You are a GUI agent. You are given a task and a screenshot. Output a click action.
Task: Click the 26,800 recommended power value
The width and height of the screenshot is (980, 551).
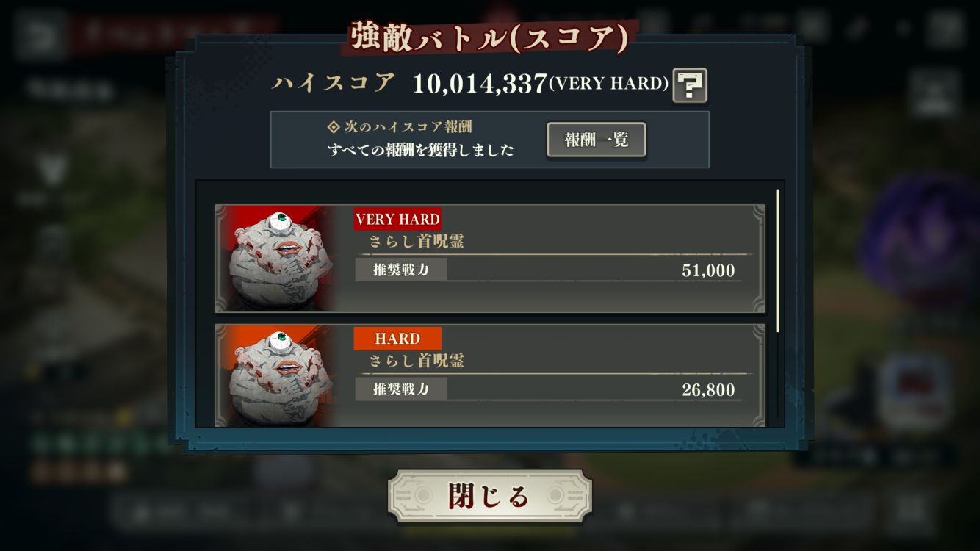tap(708, 390)
